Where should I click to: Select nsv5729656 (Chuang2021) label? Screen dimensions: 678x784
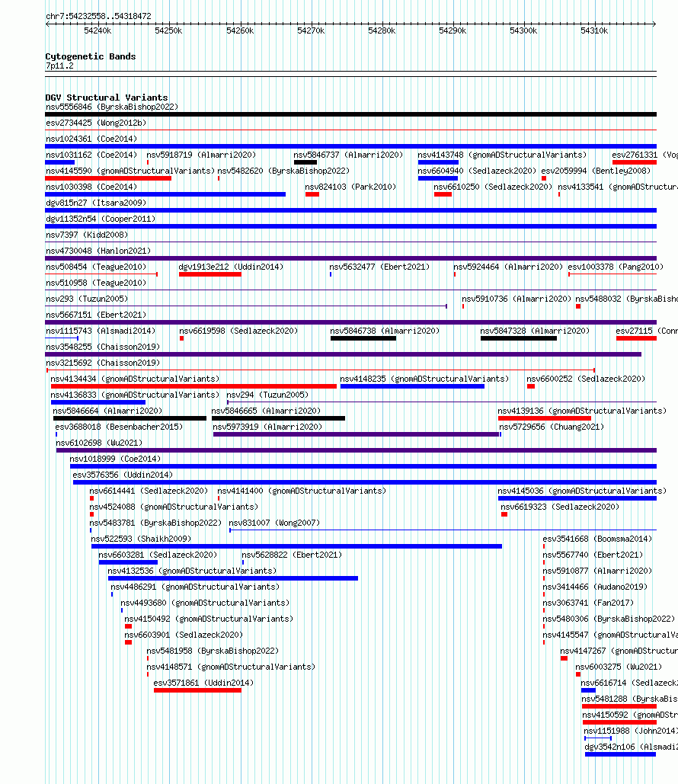click(x=552, y=427)
